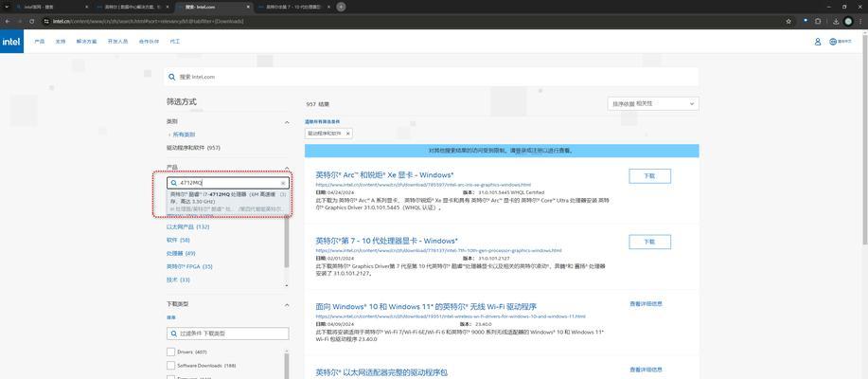
Task: View details for 以太网适配器完整的驱动程序包
Action: (x=646, y=370)
